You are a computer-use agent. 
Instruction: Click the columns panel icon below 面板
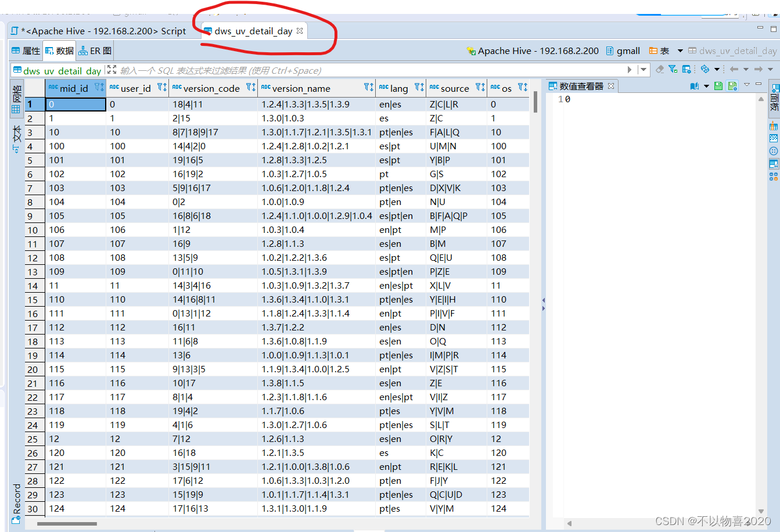coord(774,126)
